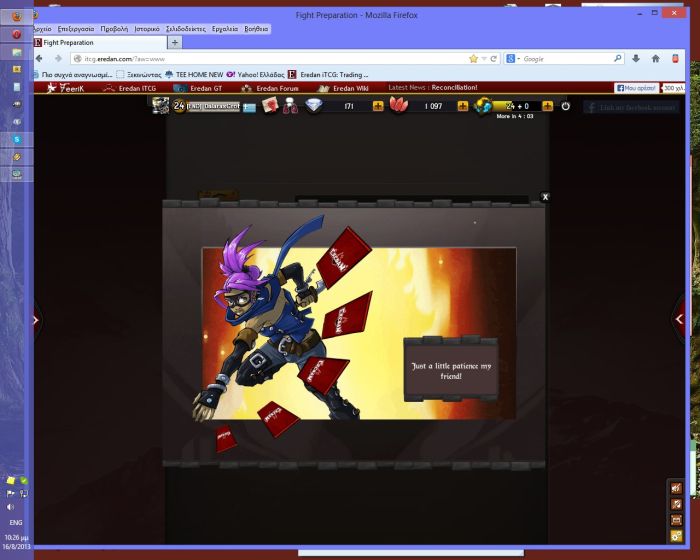
Task: Click the Greek flag beside the player name
Action: tap(249, 107)
